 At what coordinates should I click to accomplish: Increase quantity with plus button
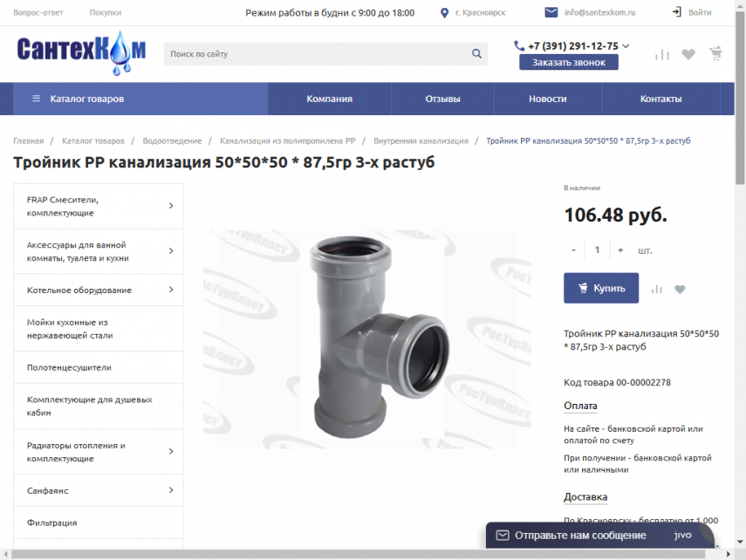coord(620,250)
